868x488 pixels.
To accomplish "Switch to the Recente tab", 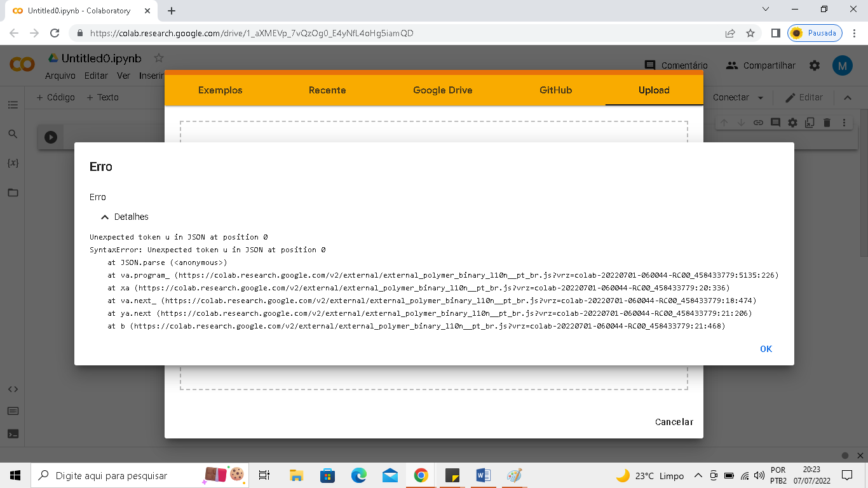I will click(x=327, y=90).
